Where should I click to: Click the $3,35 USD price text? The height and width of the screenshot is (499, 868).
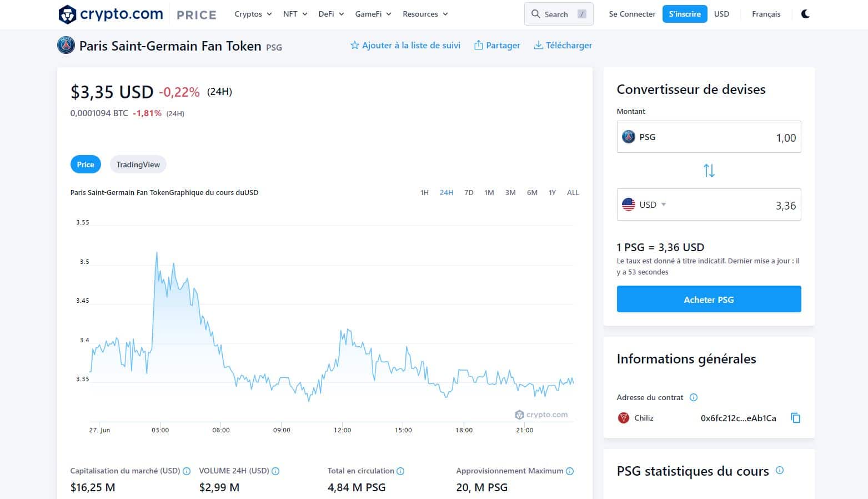click(112, 92)
